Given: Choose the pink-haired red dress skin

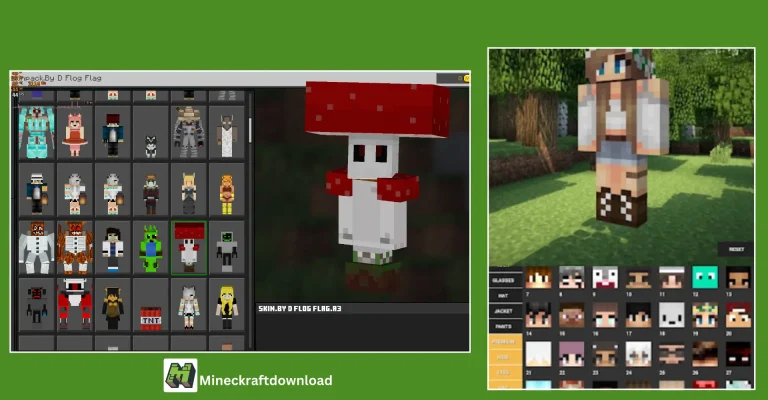Looking at the screenshot, I should click(74, 133).
